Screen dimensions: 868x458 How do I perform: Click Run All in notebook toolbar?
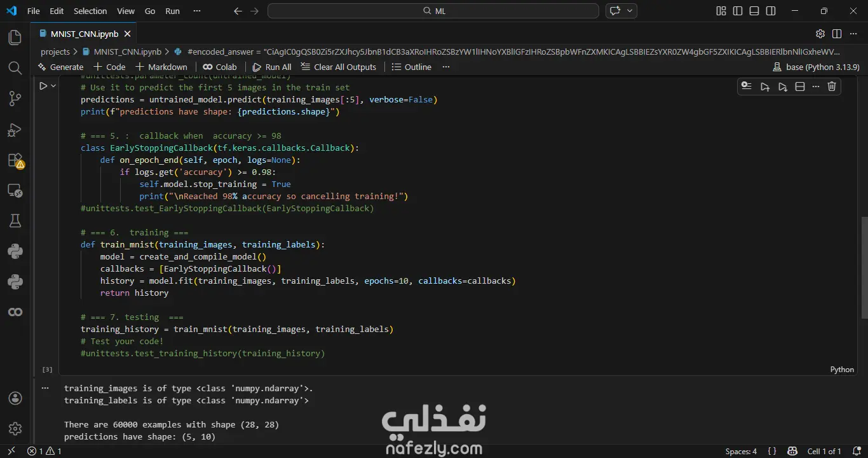point(272,67)
